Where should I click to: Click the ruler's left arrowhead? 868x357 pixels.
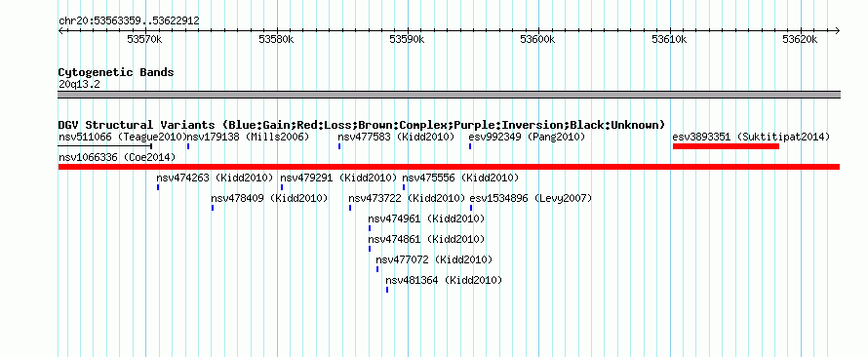[x=60, y=31]
